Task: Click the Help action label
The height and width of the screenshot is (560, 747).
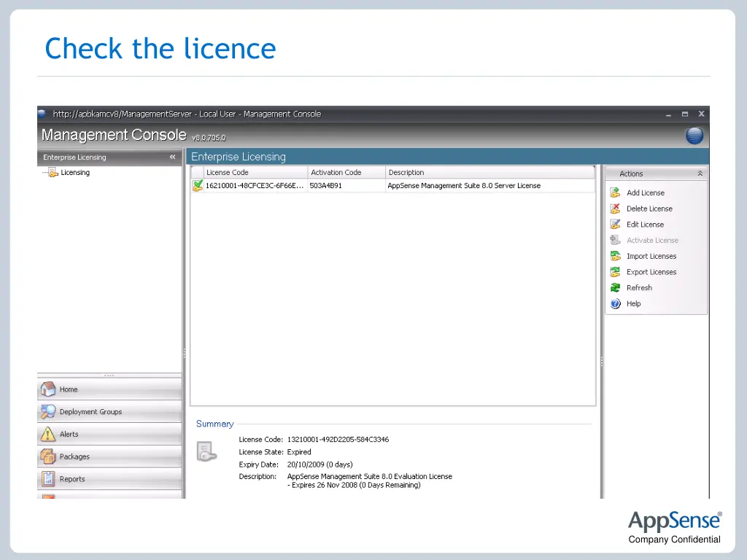Action: (x=634, y=303)
